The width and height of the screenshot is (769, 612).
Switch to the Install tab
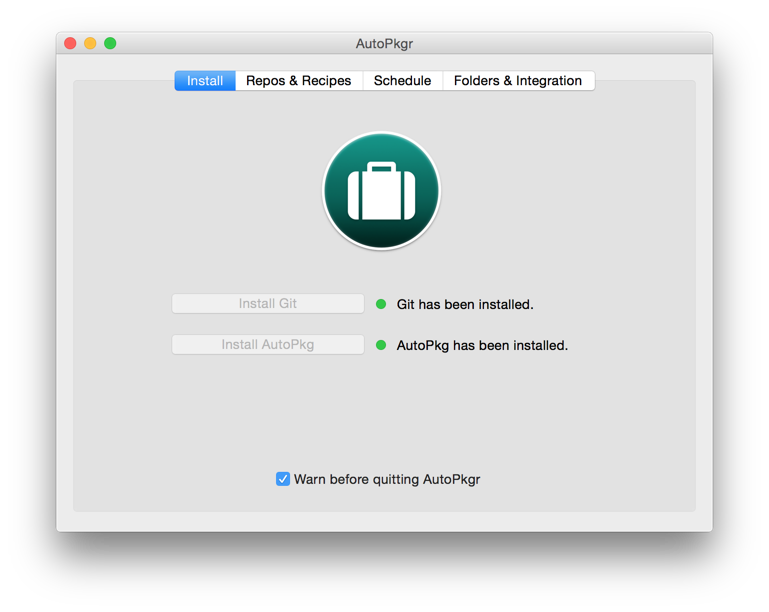(x=205, y=81)
